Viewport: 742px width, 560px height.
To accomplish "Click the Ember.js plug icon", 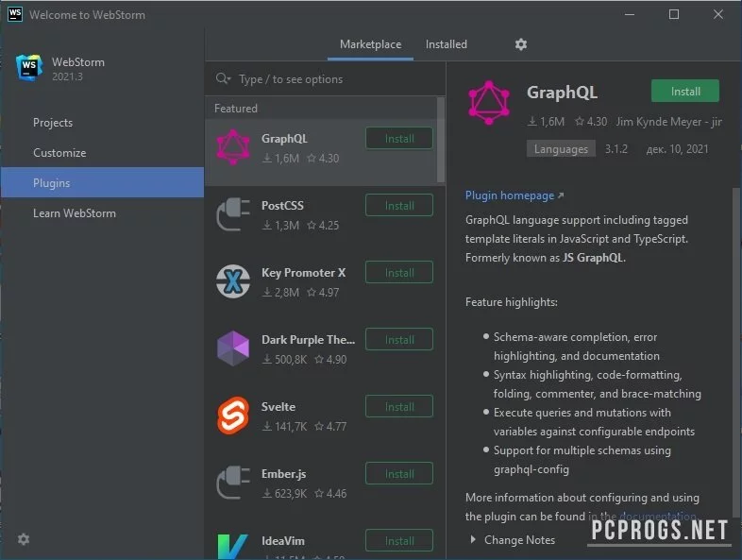I will point(233,483).
